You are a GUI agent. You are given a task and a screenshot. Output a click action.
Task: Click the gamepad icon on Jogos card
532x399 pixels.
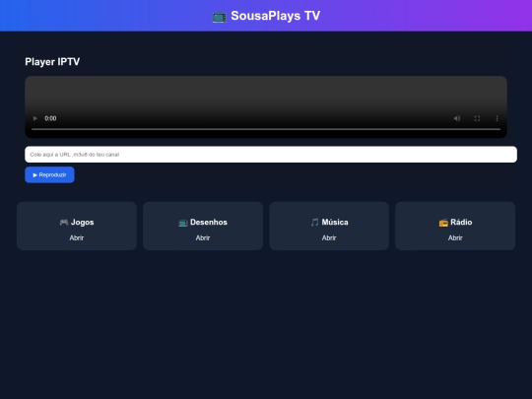[64, 223]
